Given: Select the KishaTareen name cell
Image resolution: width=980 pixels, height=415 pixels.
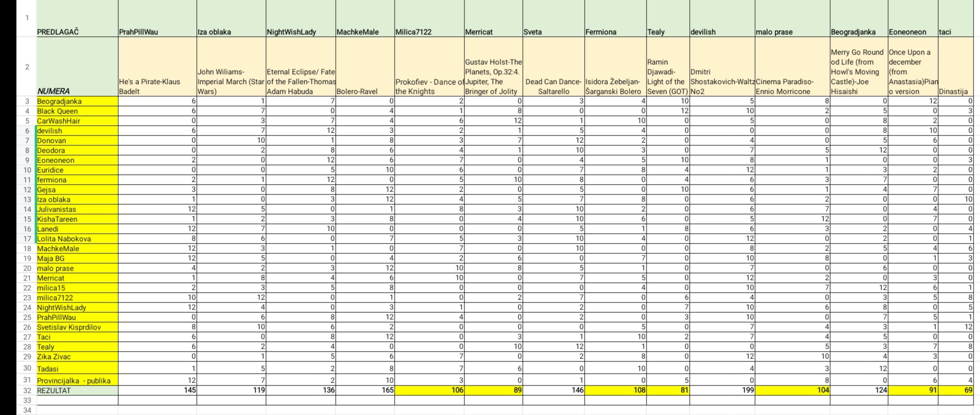Looking at the screenshot, I should [x=77, y=219].
